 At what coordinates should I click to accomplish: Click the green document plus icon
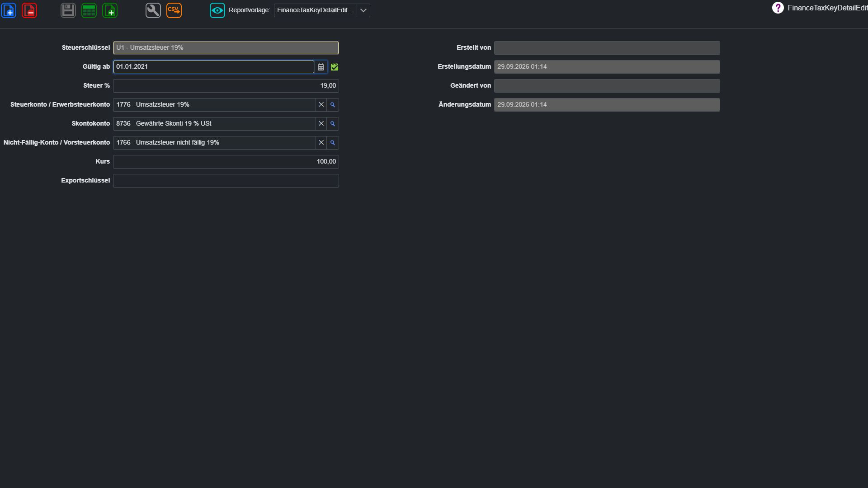coord(110,10)
